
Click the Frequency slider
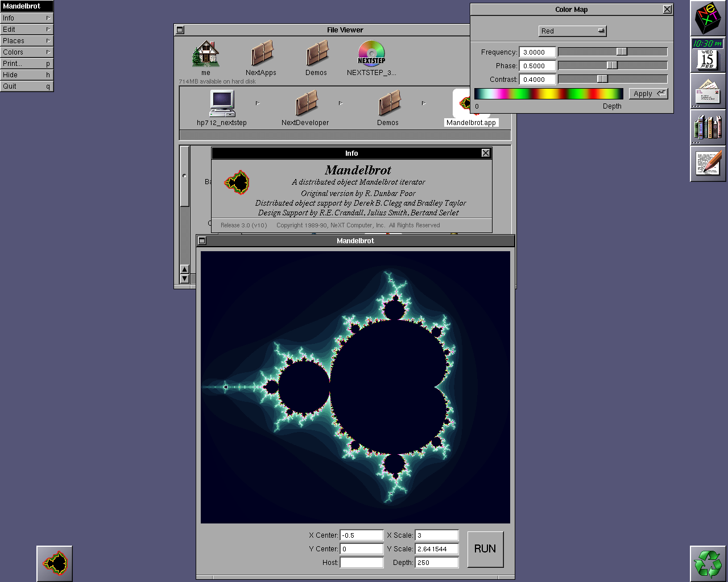(613, 52)
